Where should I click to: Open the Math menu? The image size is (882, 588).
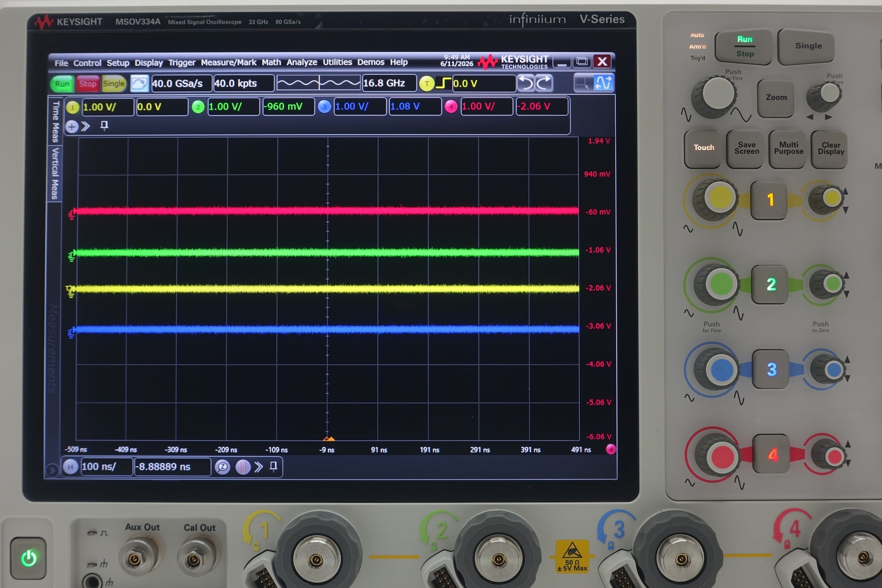(x=271, y=62)
